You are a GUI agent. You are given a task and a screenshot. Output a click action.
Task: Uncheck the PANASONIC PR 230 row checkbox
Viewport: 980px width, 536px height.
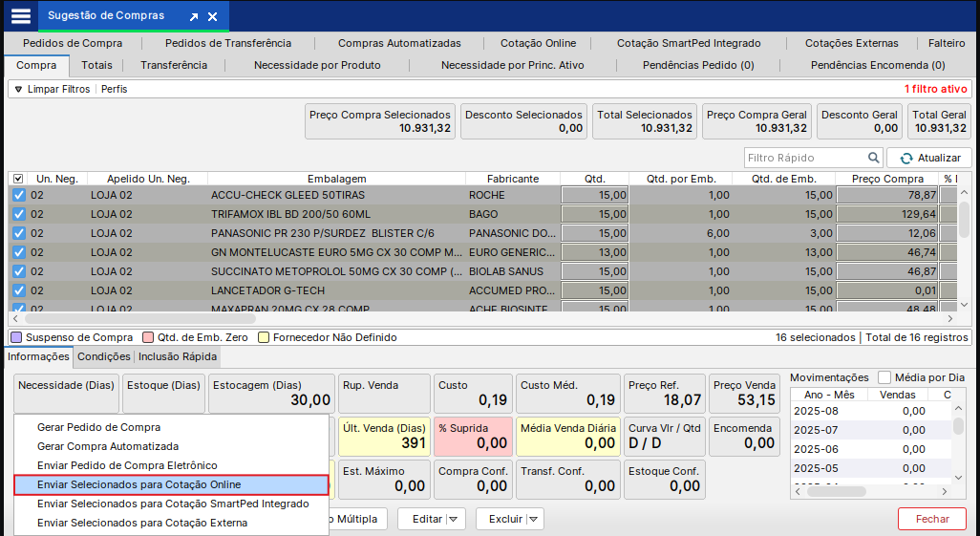tap(19, 233)
